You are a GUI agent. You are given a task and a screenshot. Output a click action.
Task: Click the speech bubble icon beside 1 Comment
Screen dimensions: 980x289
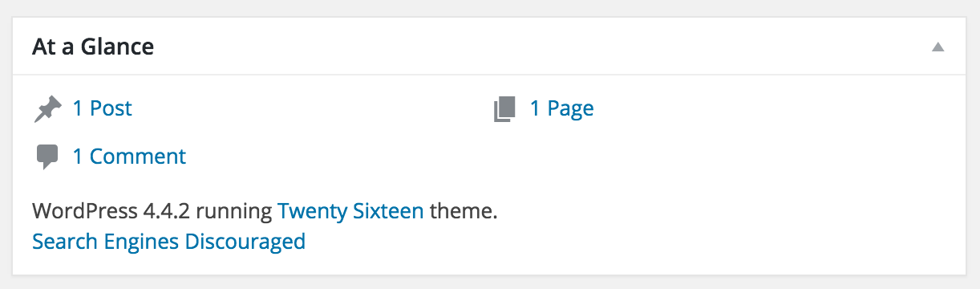click(x=47, y=157)
